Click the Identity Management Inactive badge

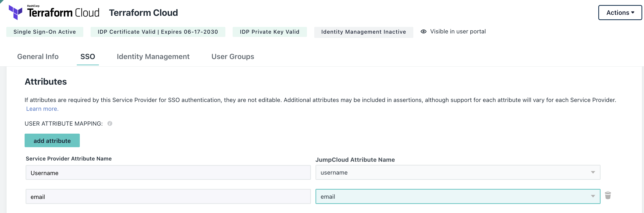(363, 32)
